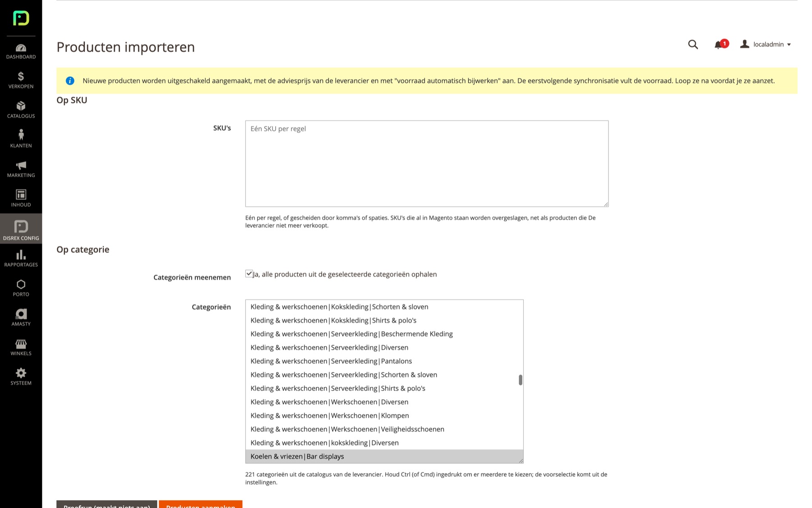
Task: Click the 'Op SKU' section heading
Action: (72, 100)
